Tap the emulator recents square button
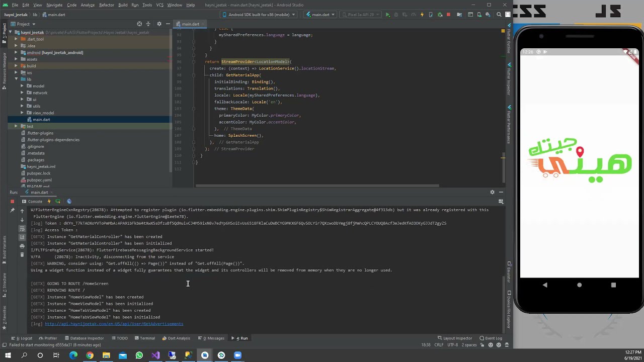The image size is (644, 362). coord(613,285)
